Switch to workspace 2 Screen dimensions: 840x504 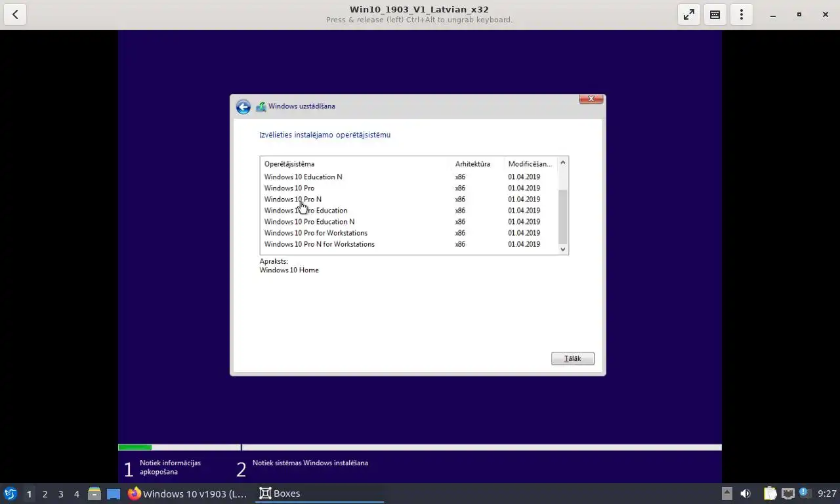pyautogui.click(x=45, y=493)
